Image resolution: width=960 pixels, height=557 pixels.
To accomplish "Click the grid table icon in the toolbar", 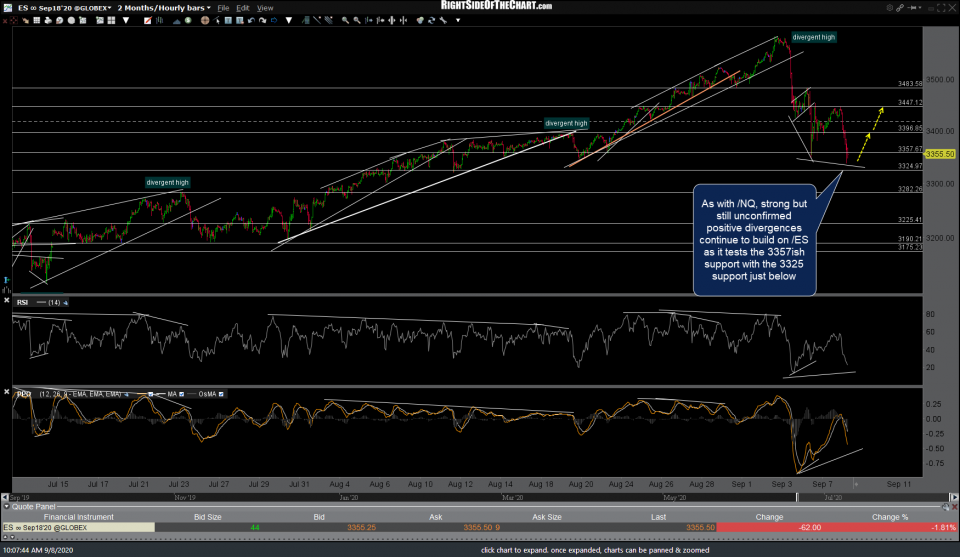I will (x=37, y=20).
